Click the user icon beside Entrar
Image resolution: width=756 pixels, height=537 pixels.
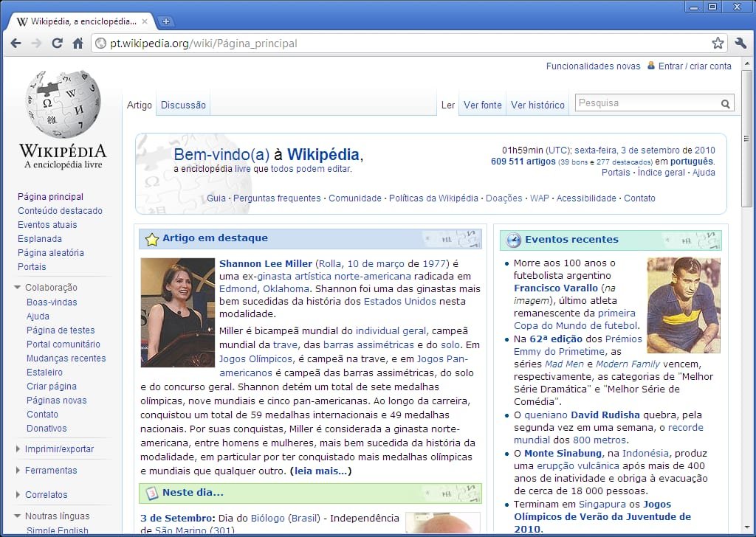(x=651, y=66)
